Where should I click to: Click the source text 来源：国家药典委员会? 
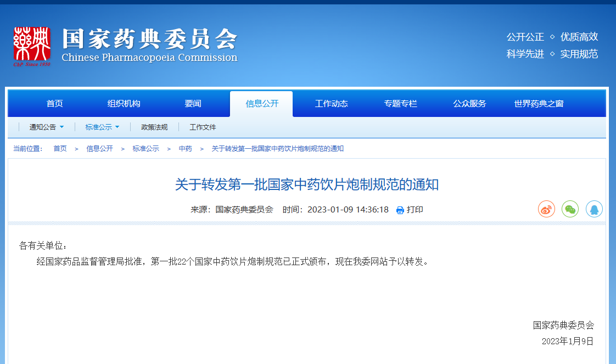(232, 210)
